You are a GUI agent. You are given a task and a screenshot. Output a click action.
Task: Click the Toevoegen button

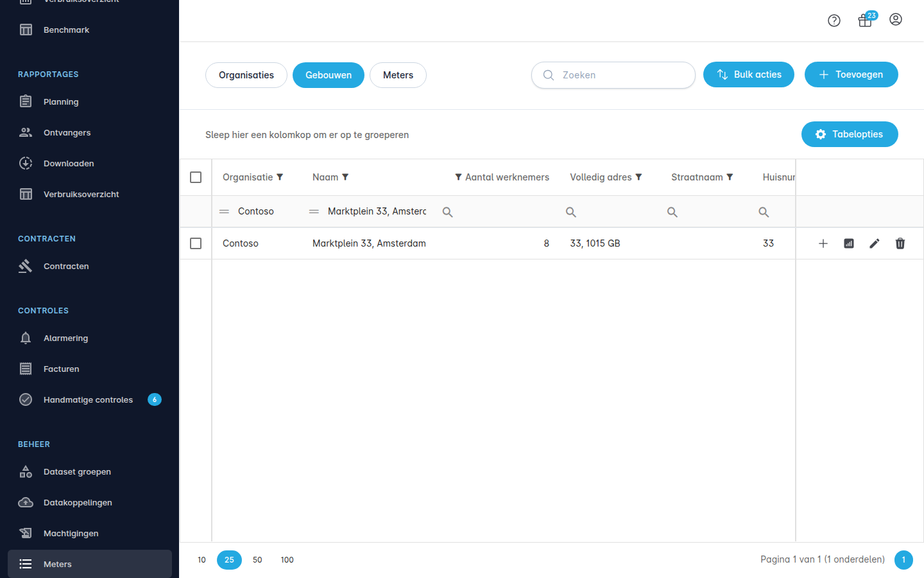click(851, 74)
